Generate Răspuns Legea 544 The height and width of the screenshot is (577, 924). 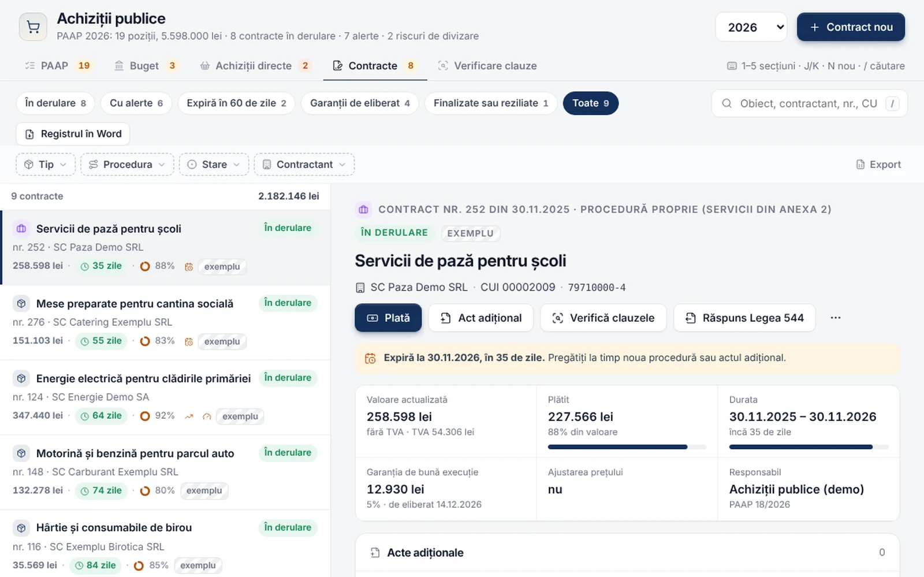744,318
